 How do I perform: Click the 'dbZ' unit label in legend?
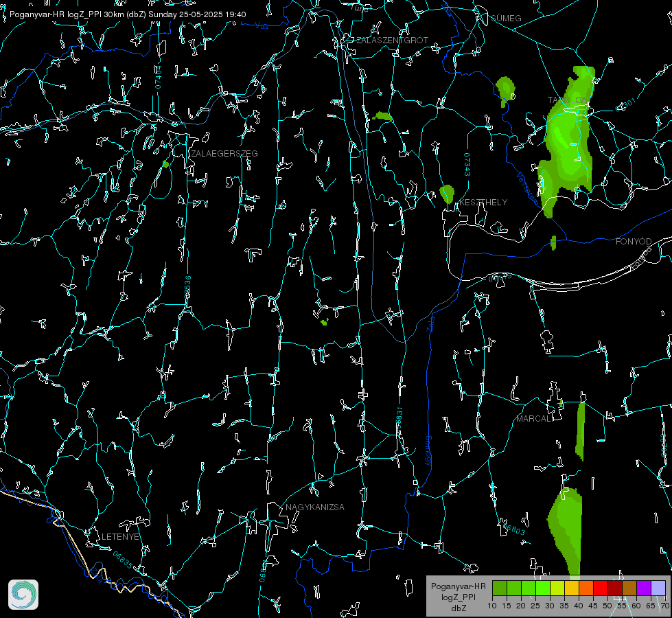[x=458, y=608]
